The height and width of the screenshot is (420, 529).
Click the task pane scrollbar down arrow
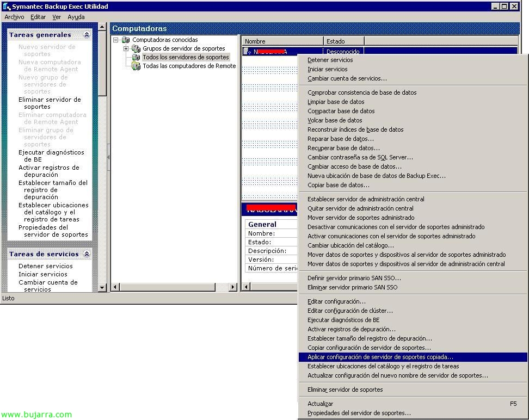(x=102, y=288)
